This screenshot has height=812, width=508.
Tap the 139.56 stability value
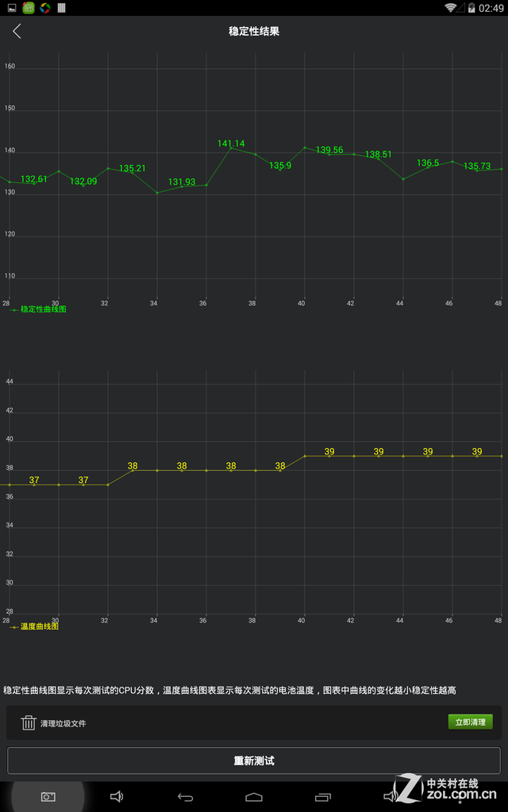point(329,150)
